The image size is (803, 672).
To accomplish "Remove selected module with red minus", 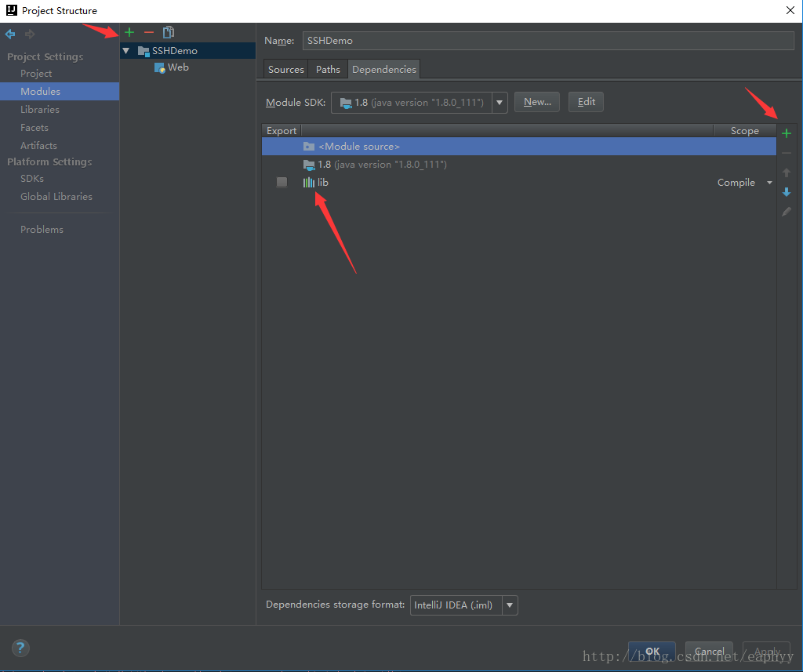I will click(149, 33).
